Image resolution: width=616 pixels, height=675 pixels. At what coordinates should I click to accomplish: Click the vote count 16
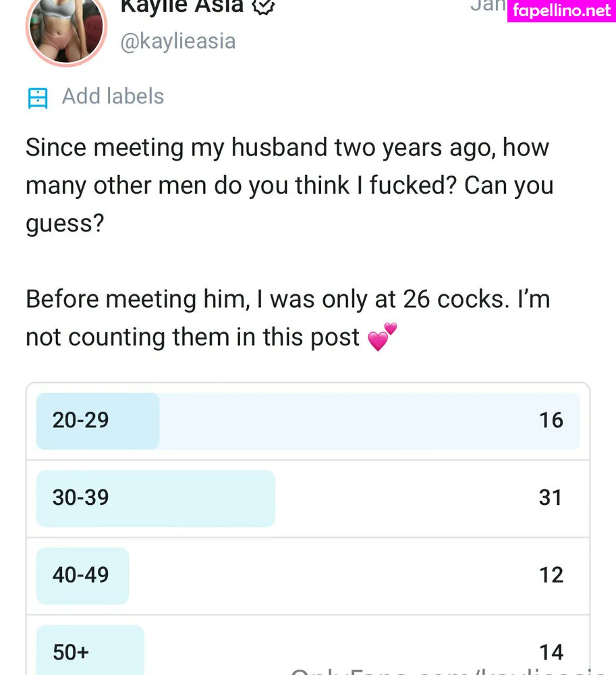point(551,420)
